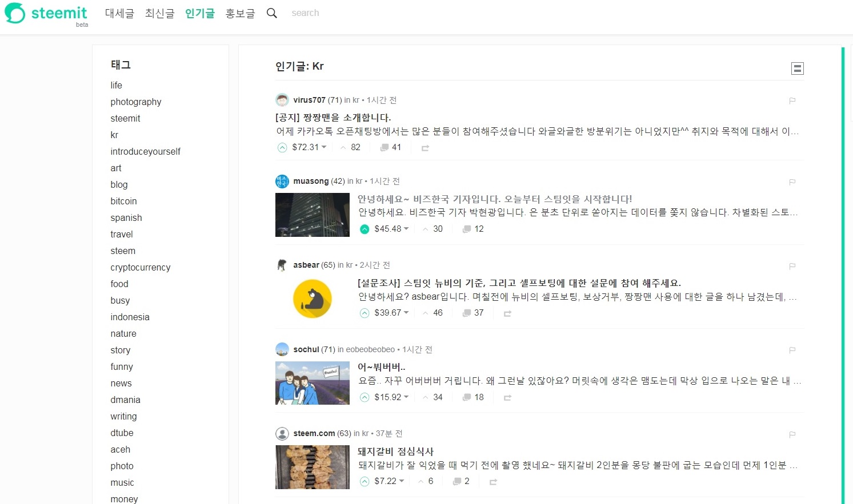This screenshot has height=504, width=853.
Task: Click the thumbnail image on muasong's post
Action: [x=312, y=215]
